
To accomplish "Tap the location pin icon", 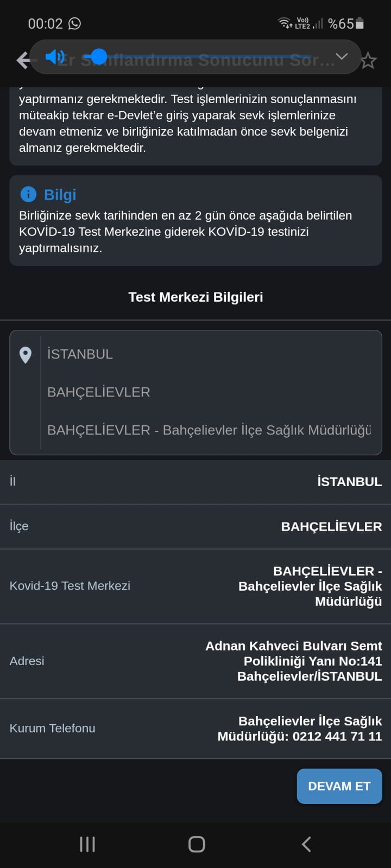I will tap(25, 355).
